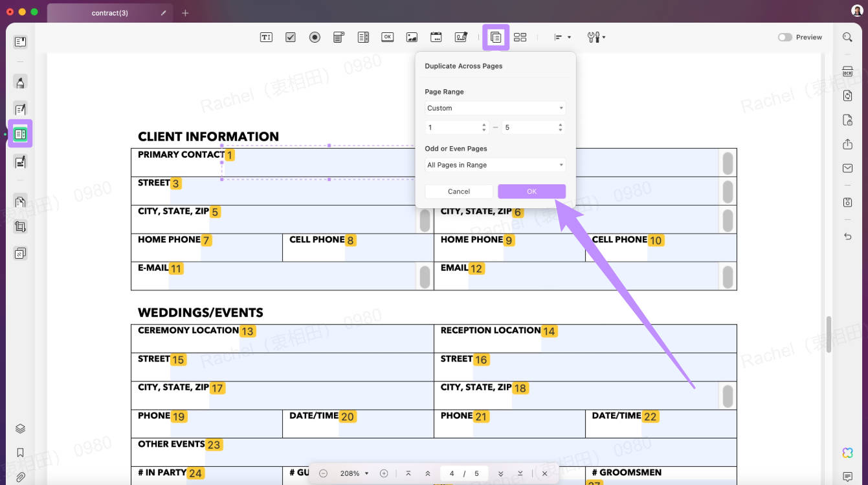Jump to the last page
This screenshot has height=485, width=868.
coord(520,473)
